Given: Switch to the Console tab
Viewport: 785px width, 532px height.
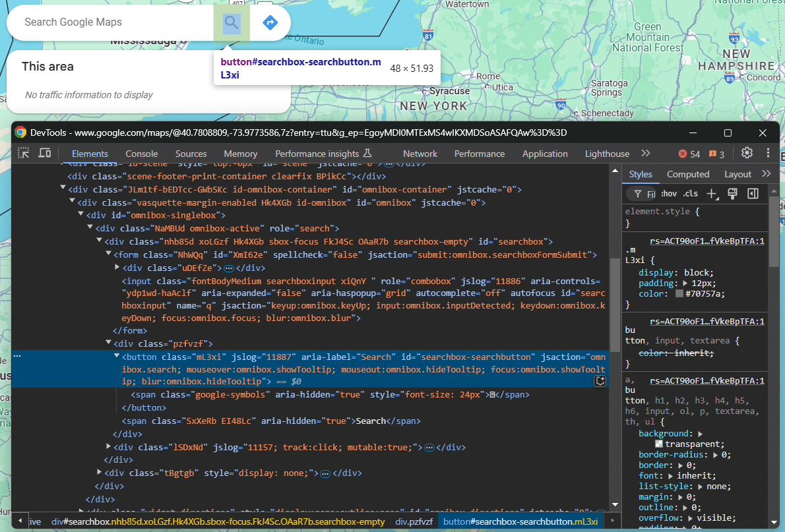Looking at the screenshot, I should 142,154.
